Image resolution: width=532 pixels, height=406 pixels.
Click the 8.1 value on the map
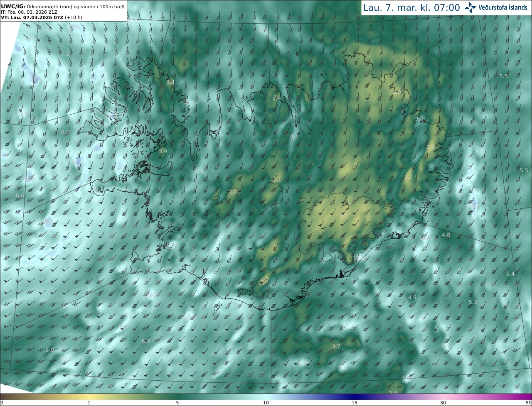tap(294, 136)
